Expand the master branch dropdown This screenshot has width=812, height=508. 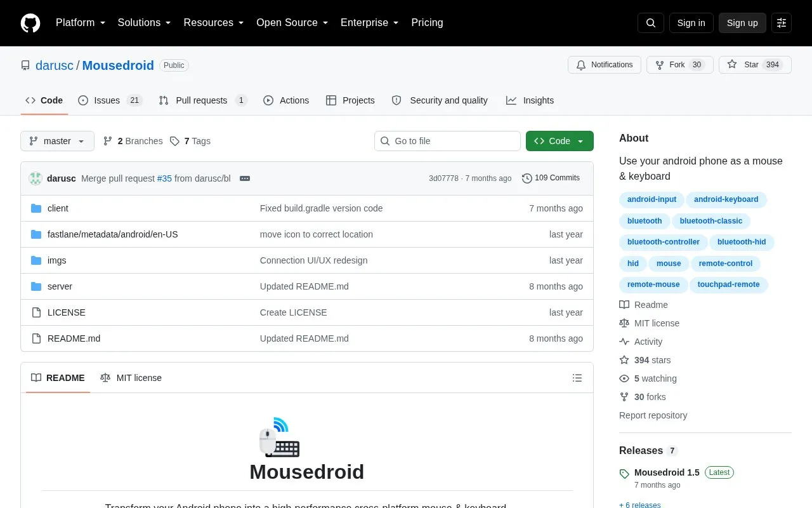coord(57,141)
